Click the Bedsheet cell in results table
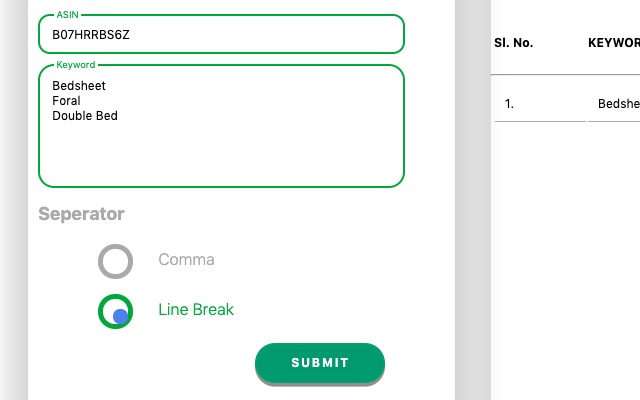The width and height of the screenshot is (640, 400). click(617, 104)
